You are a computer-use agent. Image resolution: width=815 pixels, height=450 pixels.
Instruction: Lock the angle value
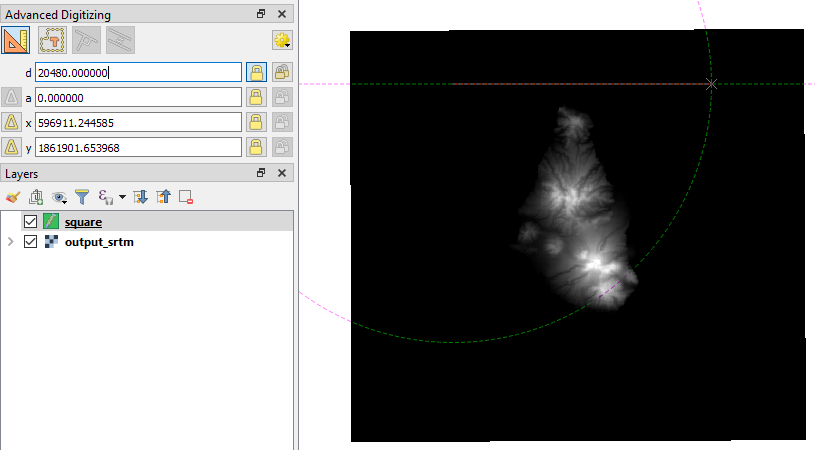pyautogui.click(x=256, y=97)
